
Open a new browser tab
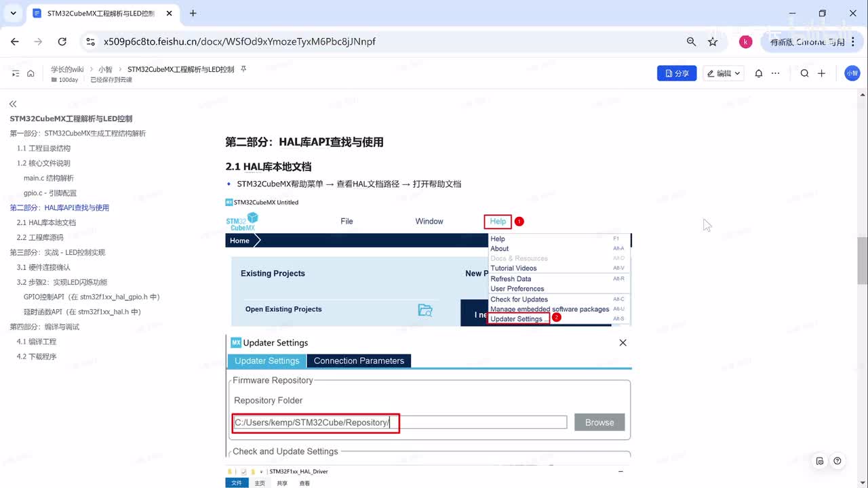tap(193, 13)
